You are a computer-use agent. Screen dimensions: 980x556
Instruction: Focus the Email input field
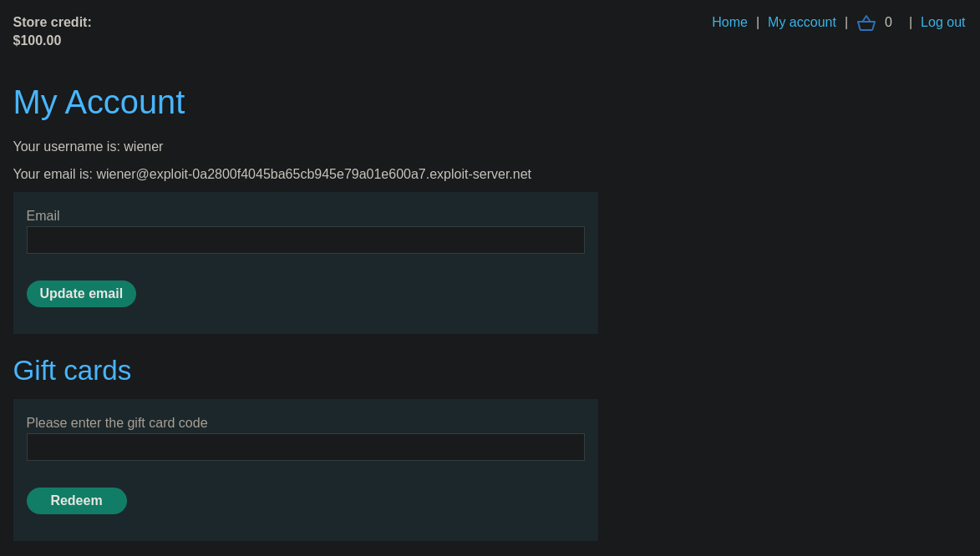coord(306,240)
